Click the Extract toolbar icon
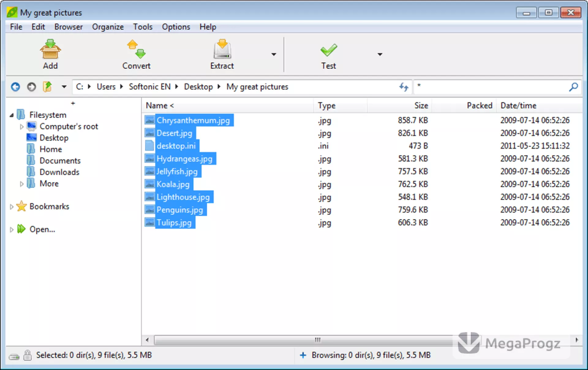 [x=222, y=49]
